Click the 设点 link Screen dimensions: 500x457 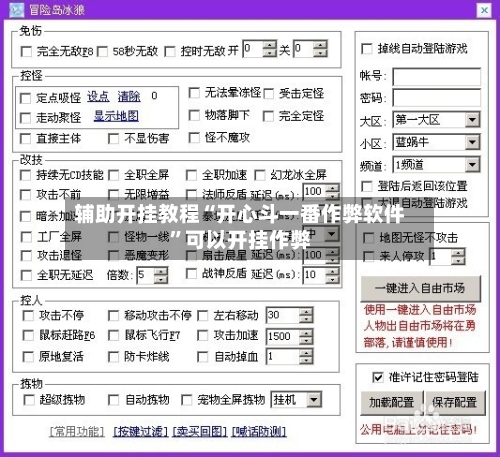click(98, 97)
